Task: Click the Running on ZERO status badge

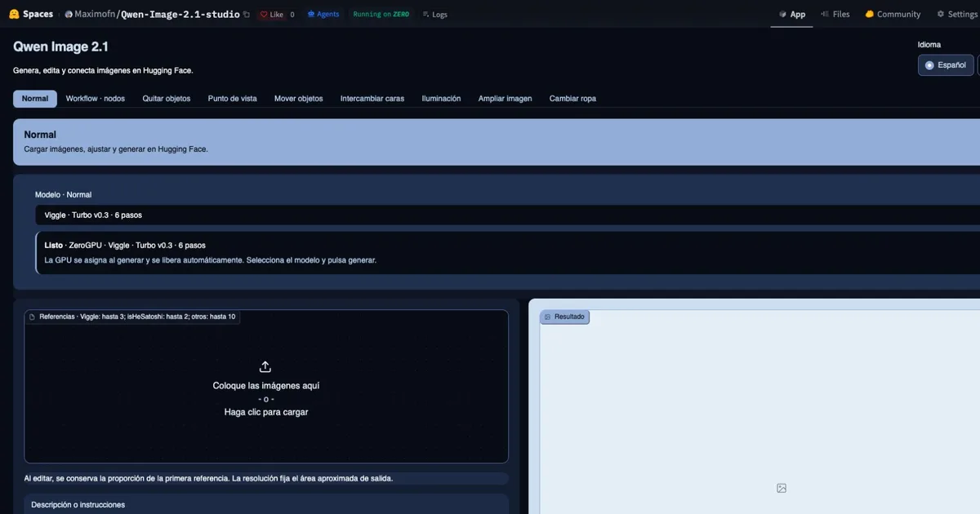Action: [381, 14]
